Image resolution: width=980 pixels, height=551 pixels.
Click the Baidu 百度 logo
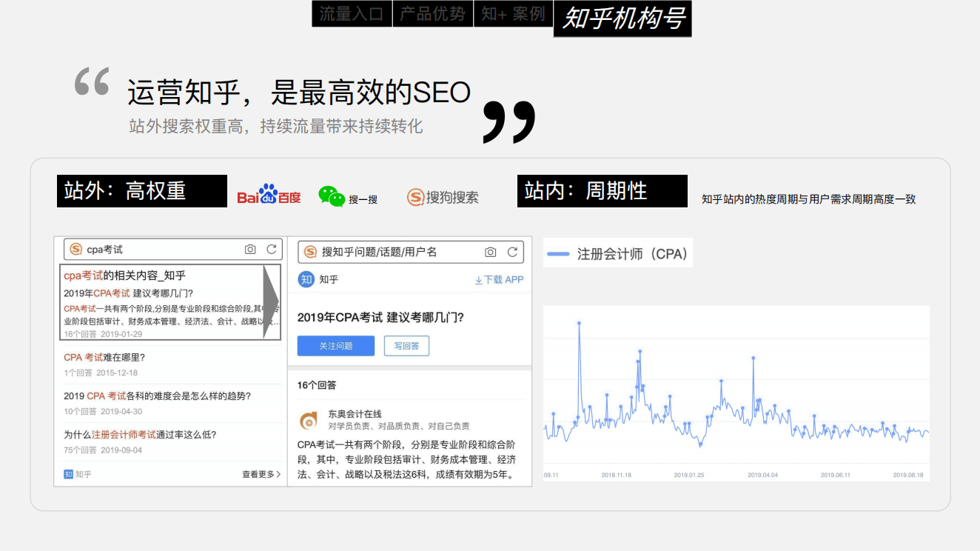269,196
